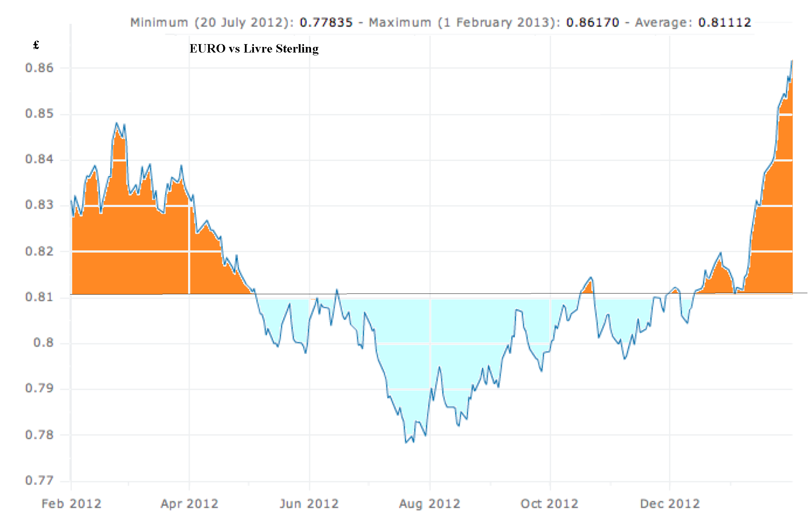Click the 0.77 y-axis value
Viewport: 812px width, 518px height.
(40, 480)
